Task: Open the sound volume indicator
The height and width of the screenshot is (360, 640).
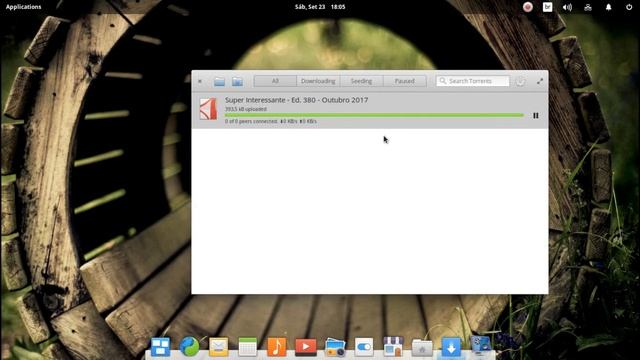Action: click(x=567, y=7)
